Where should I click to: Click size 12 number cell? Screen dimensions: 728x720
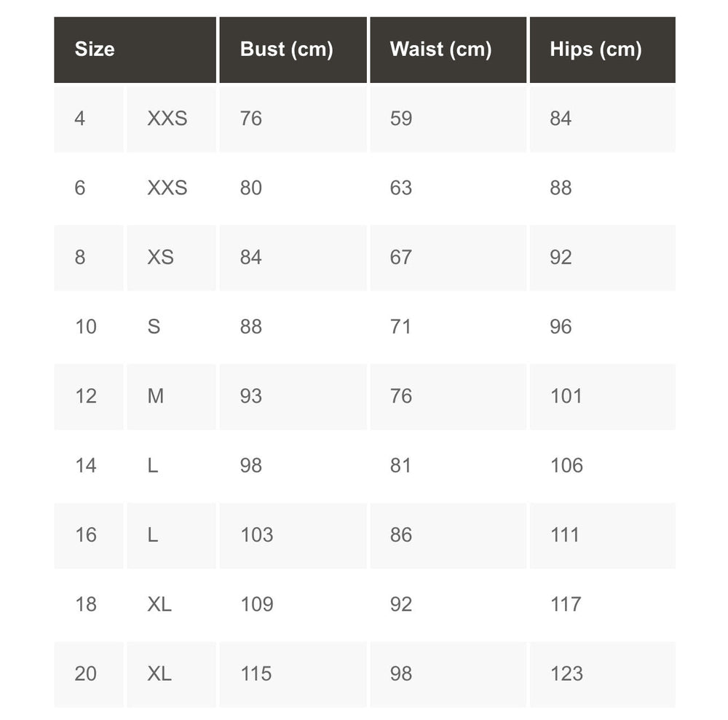(x=85, y=396)
